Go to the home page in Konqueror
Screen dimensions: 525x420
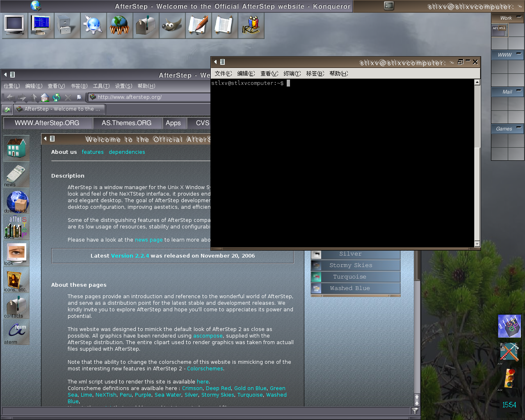tap(45, 97)
